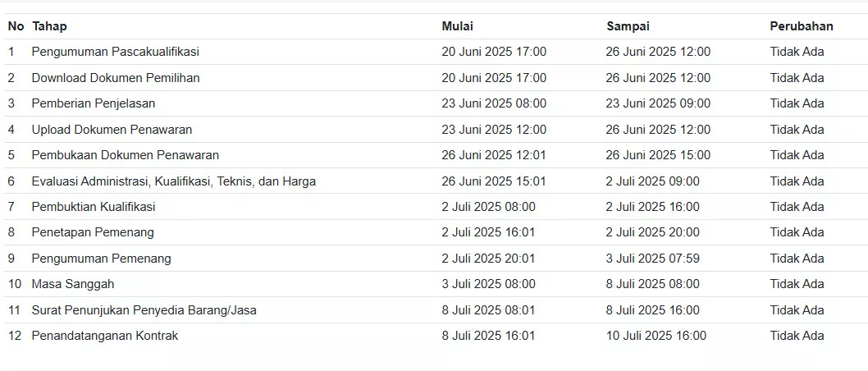Click Tidak Ada for Masa Sanggah
The width and height of the screenshot is (868, 371).
(797, 284)
